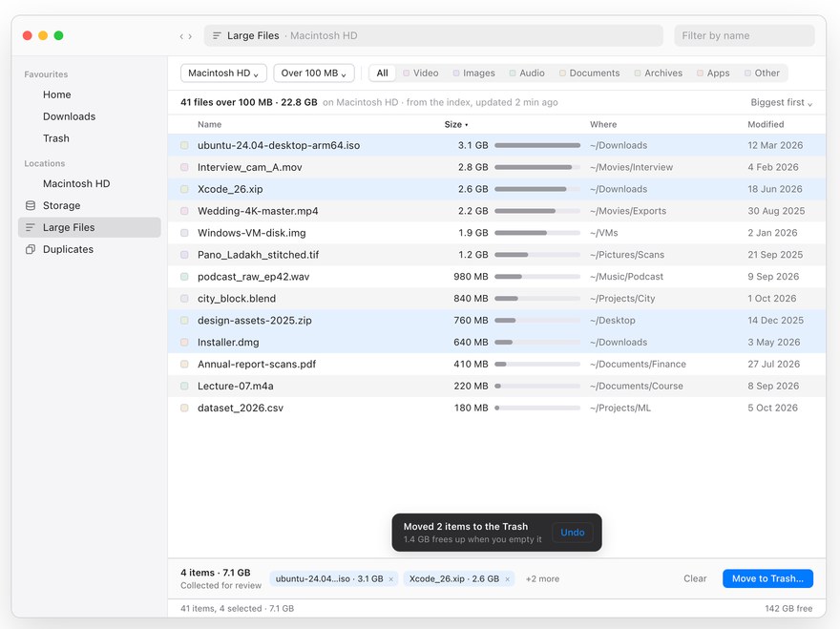
Task: Select the Interview_cam_A.mov file name
Action: coord(250,168)
